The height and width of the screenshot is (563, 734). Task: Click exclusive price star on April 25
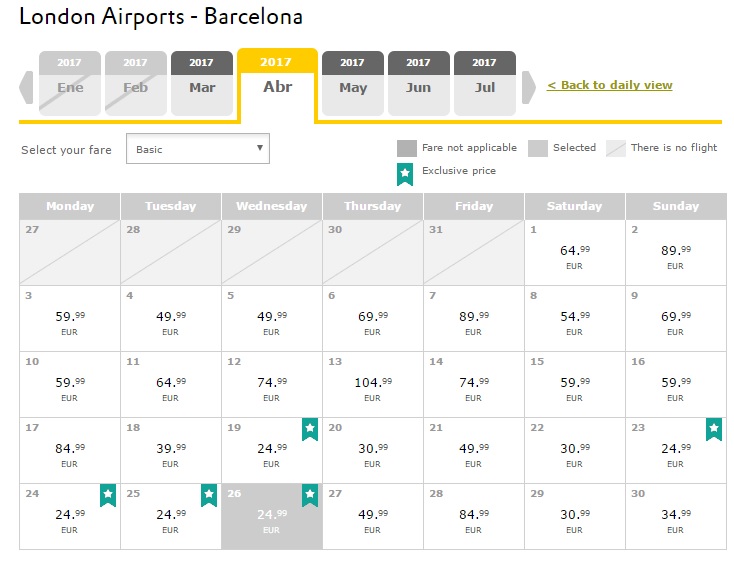tap(209, 495)
